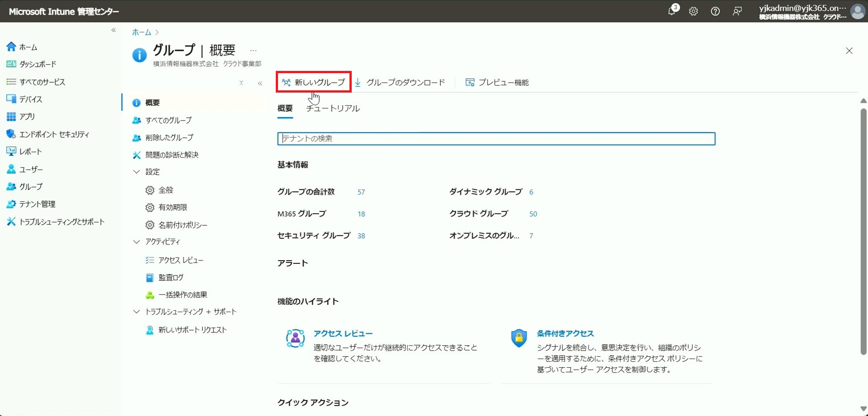
Task: Open デバイス in left navigation
Action: pos(31,99)
